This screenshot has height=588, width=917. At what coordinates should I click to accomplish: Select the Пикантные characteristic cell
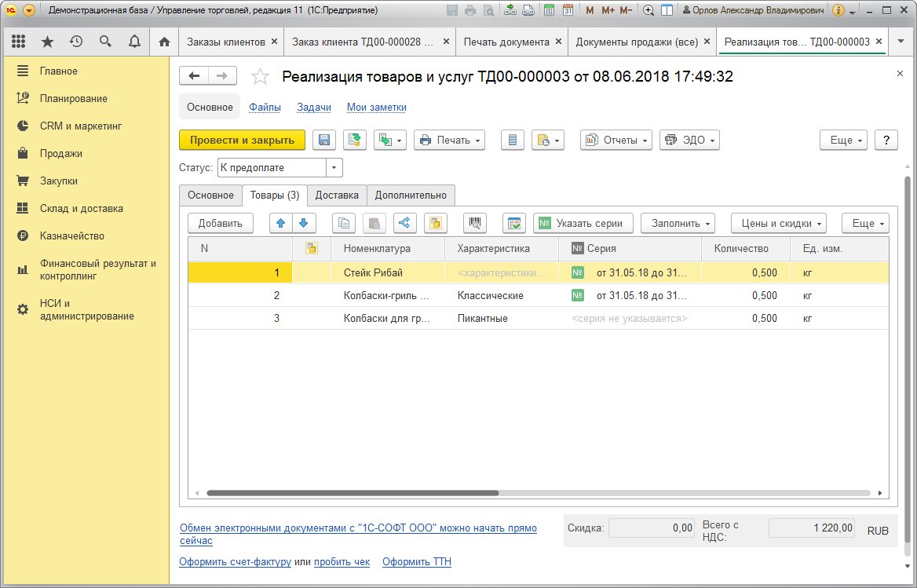point(502,319)
